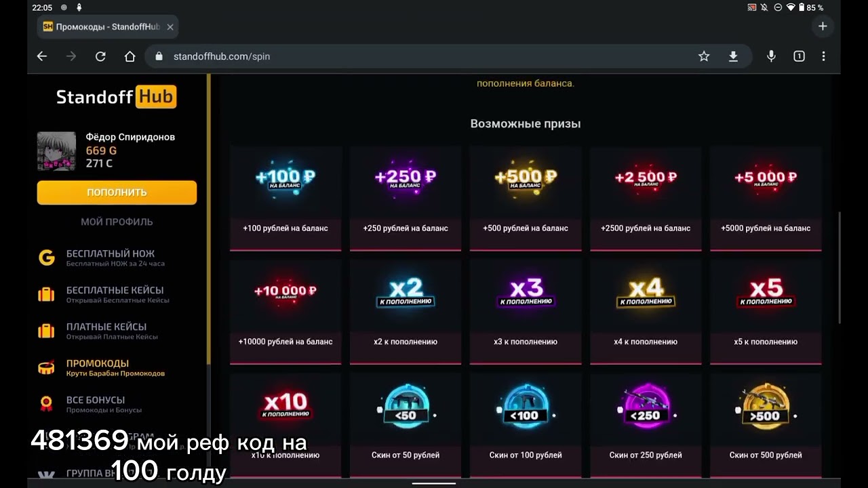
Task: Click the x2 к пополнению prize icon
Action: click(406, 292)
